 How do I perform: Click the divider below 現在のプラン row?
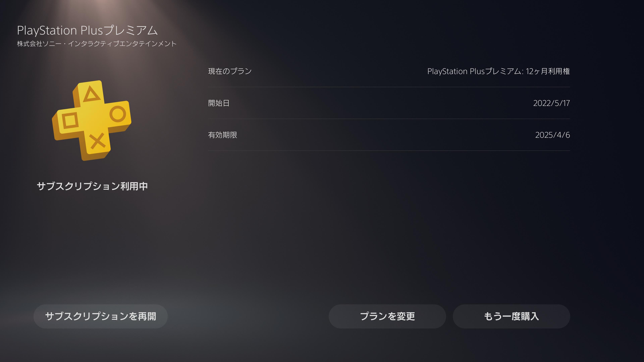[x=389, y=87]
